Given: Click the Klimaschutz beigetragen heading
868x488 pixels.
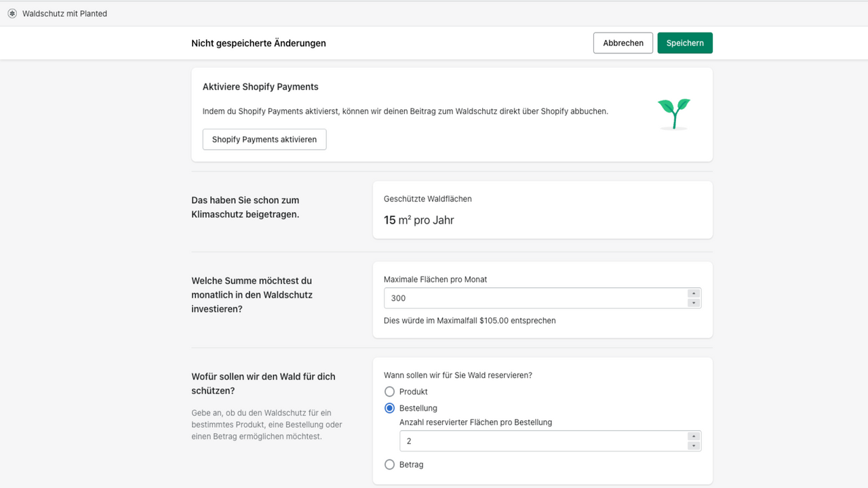Looking at the screenshot, I should [245, 207].
